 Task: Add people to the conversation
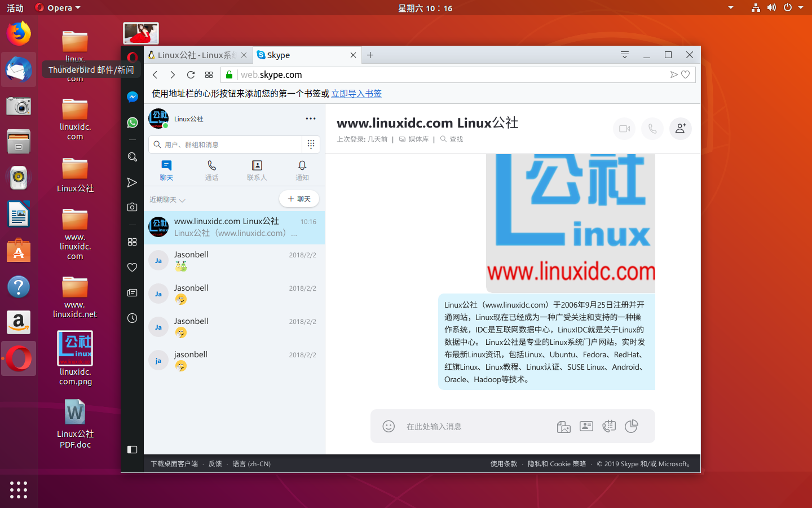coord(681,129)
